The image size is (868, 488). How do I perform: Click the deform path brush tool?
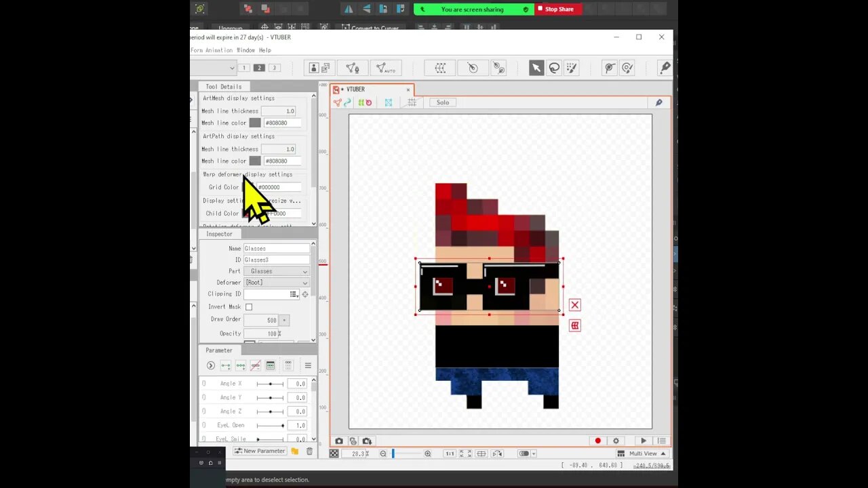pyautogui.click(x=627, y=68)
